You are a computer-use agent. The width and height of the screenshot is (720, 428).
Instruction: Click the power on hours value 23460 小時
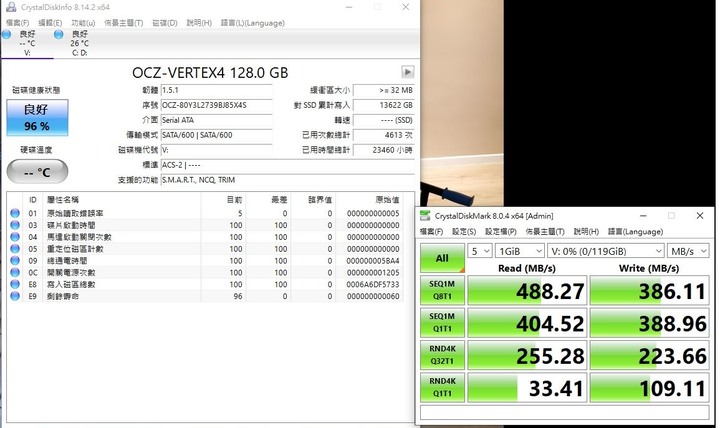tap(383, 150)
